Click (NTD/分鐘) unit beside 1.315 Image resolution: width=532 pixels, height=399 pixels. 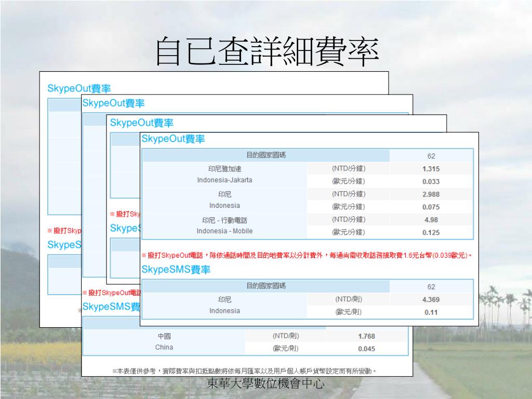349,169
